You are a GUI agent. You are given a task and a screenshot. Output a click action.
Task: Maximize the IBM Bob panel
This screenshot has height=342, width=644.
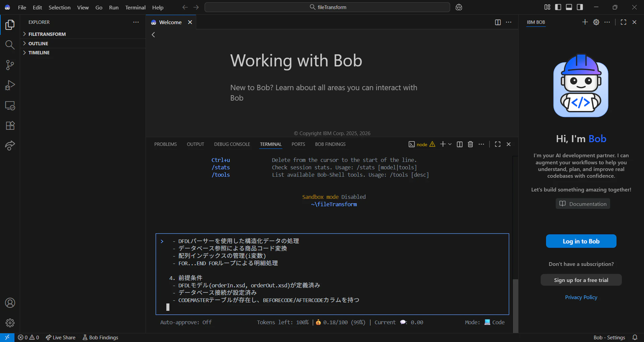pos(624,22)
